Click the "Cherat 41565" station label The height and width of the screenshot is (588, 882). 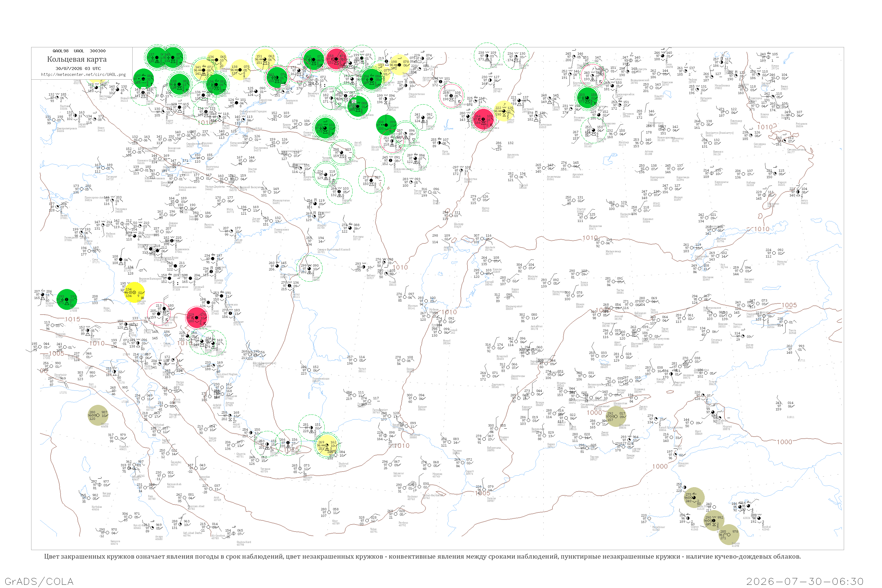[x=694, y=528]
